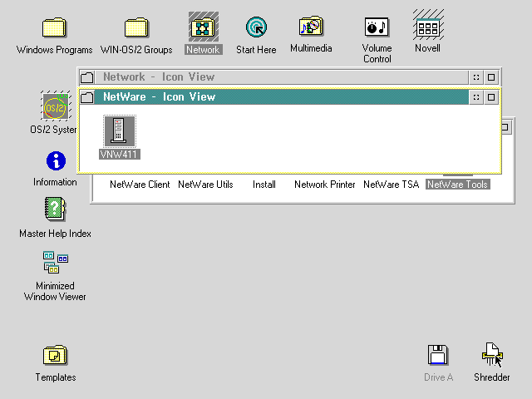Image resolution: width=532 pixels, height=399 pixels.
Task: Click the Network window title-bar folder icon
Action: click(x=87, y=77)
